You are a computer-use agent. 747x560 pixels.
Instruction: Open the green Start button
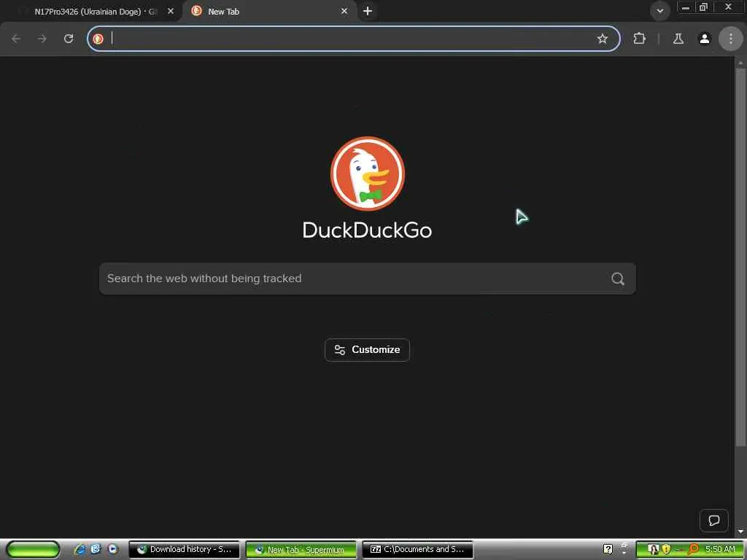(33, 549)
